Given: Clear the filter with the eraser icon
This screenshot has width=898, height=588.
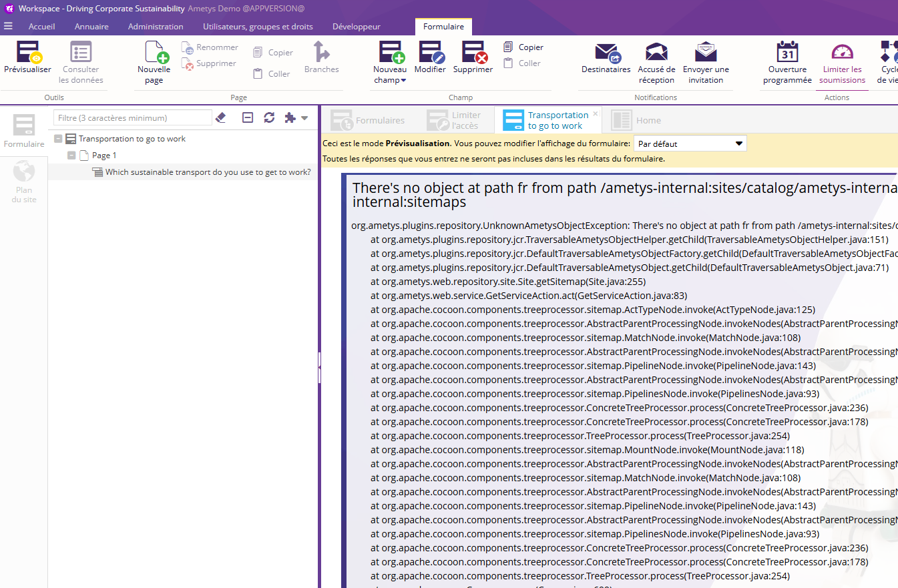Looking at the screenshot, I should (222, 117).
